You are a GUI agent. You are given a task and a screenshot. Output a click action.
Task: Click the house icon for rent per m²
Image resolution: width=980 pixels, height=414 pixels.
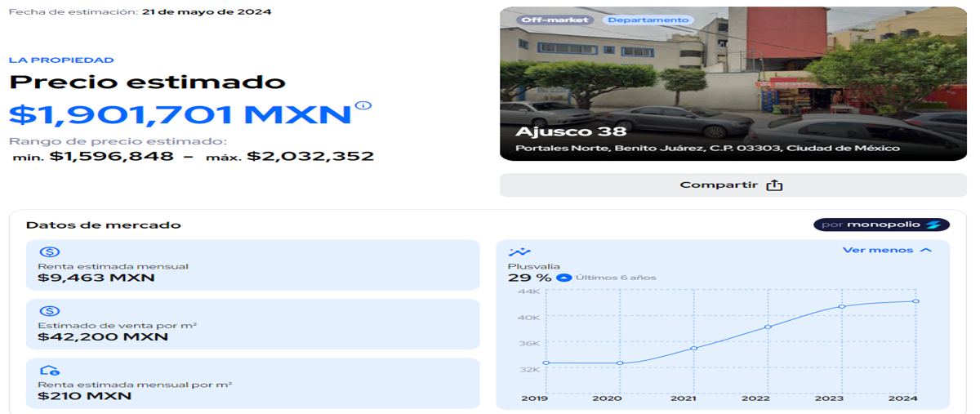[x=50, y=371]
